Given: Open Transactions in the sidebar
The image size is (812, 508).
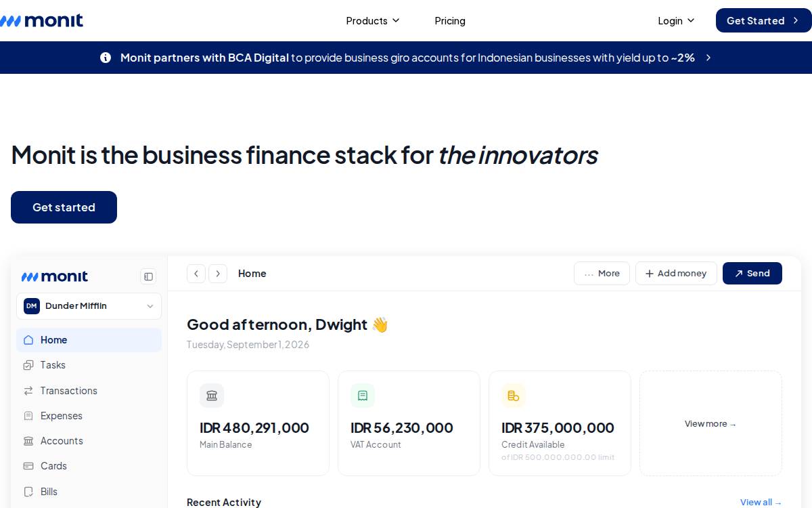Looking at the screenshot, I should coord(89,391).
